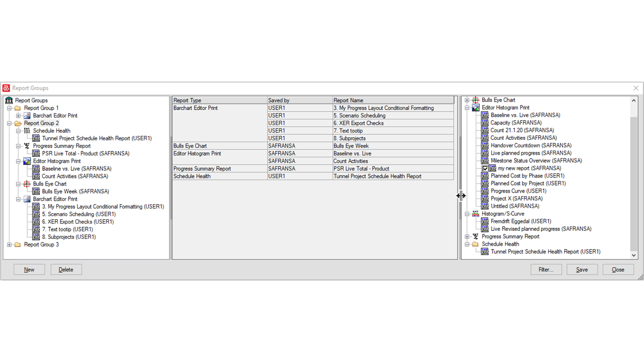Expand Bulls Eye Chart in the right tree

pos(467,100)
